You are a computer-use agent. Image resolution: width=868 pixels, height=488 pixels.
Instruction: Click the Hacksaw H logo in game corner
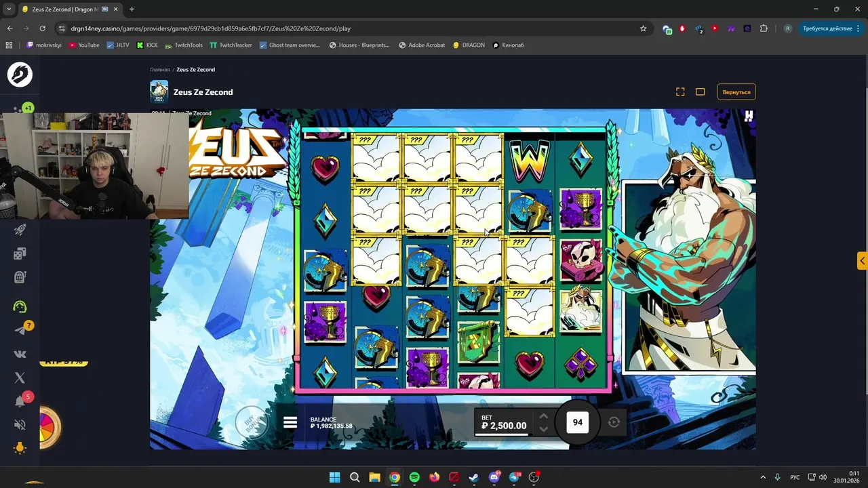point(749,116)
